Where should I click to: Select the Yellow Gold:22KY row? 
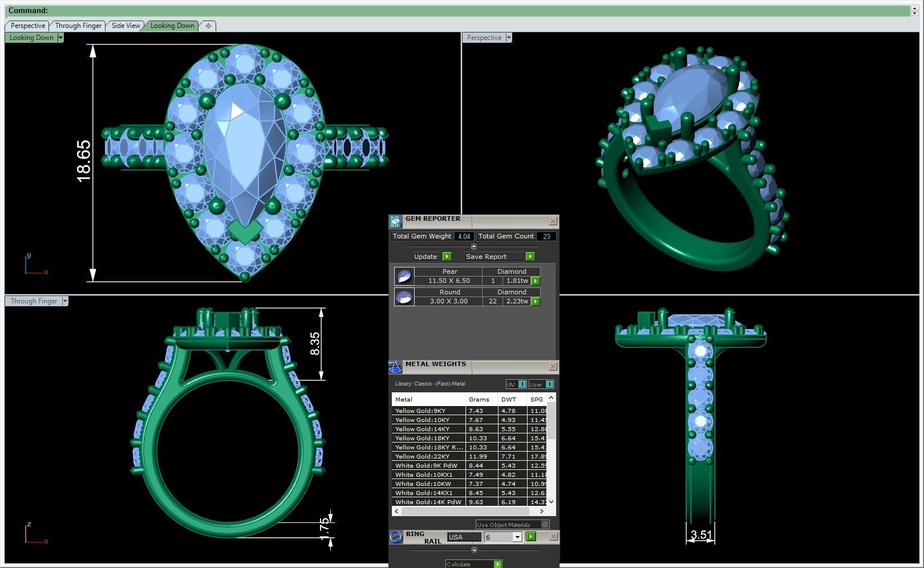click(469, 456)
